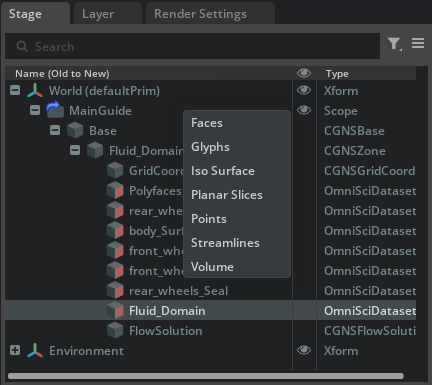Screen dimensions: 432x385
Task: Collapse the MainGuide node
Action: point(35,110)
